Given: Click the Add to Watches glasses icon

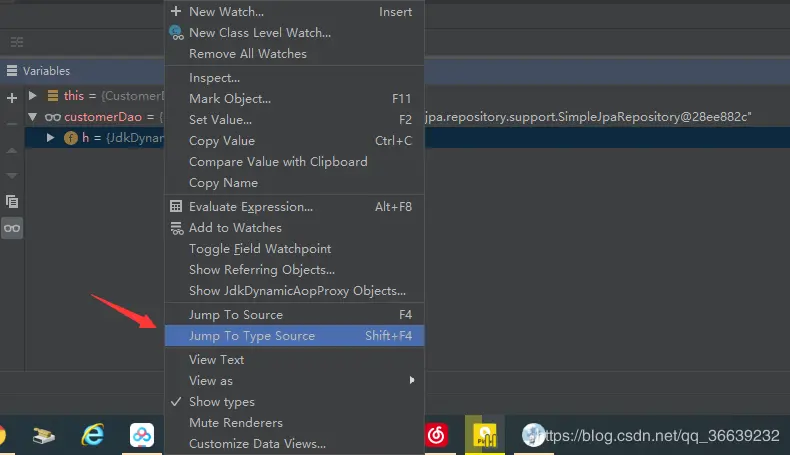Looking at the screenshot, I should (177, 228).
